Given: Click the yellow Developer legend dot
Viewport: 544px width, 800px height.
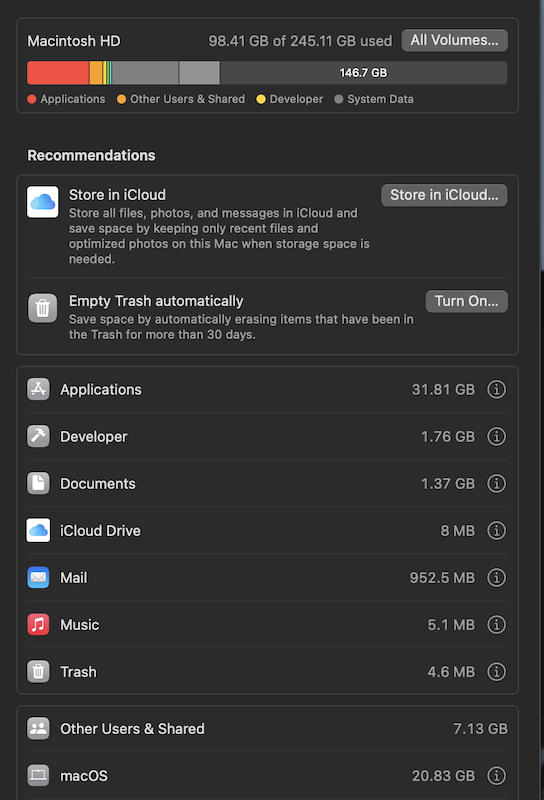Looking at the screenshot, I should tap(261, 99).
